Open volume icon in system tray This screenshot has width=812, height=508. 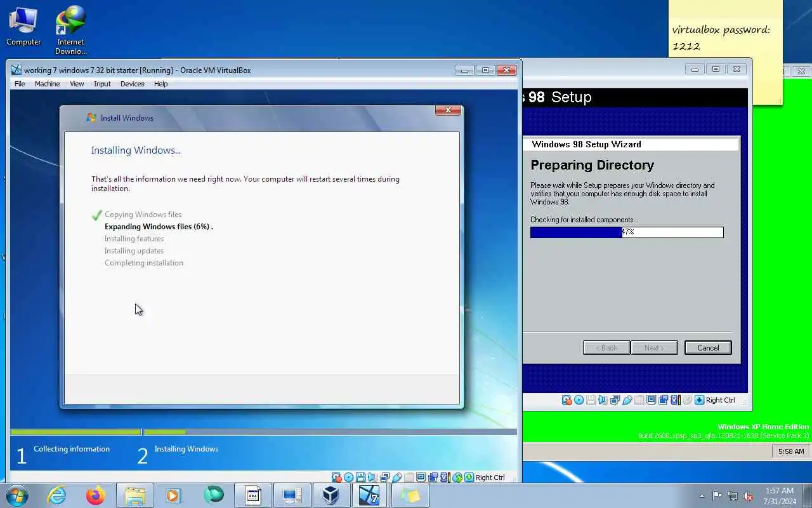point(749,496)
